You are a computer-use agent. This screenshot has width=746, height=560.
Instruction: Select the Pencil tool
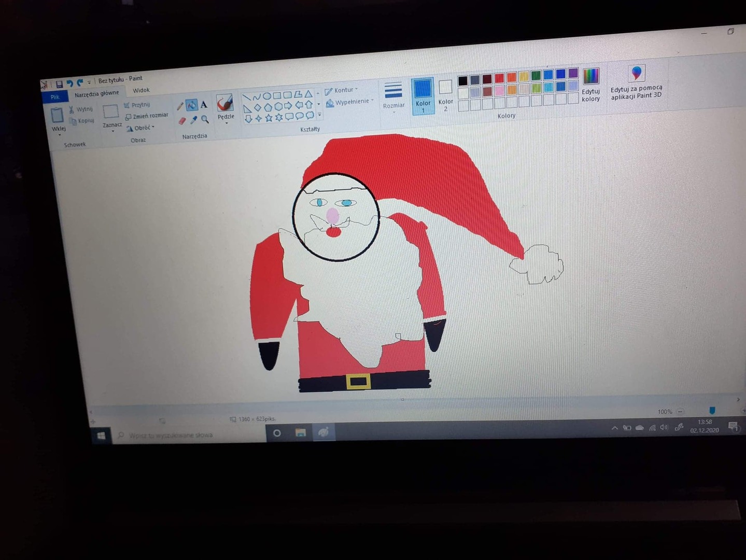[180, 106]
